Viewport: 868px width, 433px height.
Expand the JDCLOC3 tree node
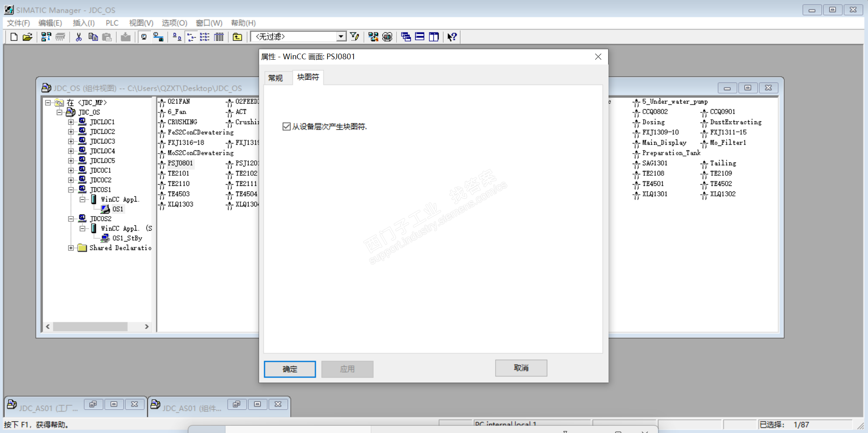[71, 141]
